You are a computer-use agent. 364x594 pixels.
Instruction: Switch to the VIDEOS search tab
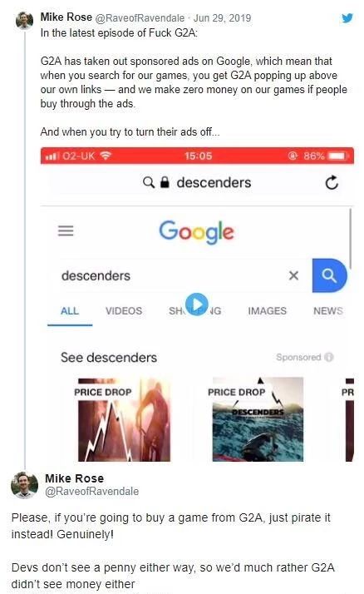point(124,311)
